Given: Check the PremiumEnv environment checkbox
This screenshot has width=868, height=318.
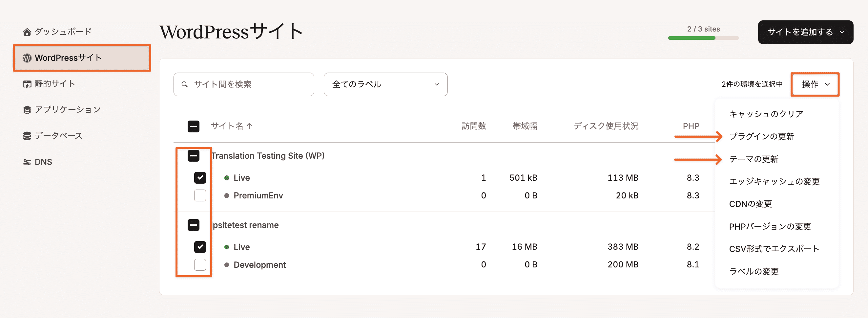Looking at the screenshot, I should pos(200,196).
